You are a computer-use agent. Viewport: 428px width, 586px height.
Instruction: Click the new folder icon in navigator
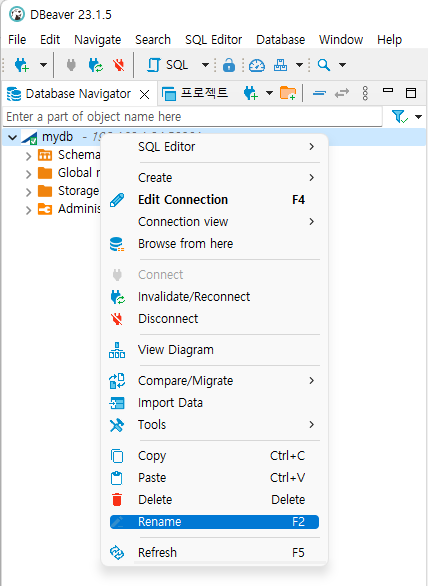tap(288, 93)
